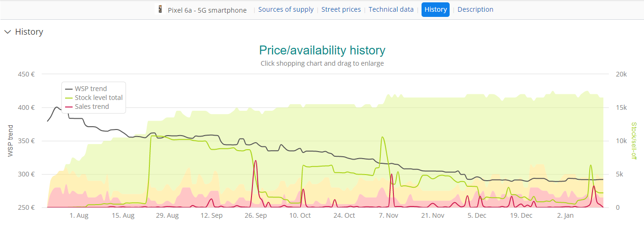Select the 7. Nov date axis label
This screenshot has width=644, height=229.
point(388,215)
